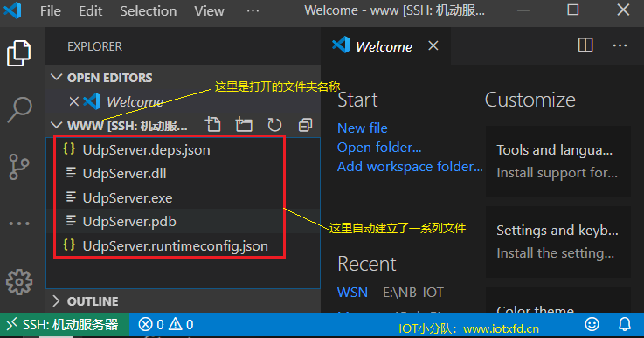Viewport: 644px width, 338px height.
Task: Collapse the Open Editors section
Action: (57, 77)
